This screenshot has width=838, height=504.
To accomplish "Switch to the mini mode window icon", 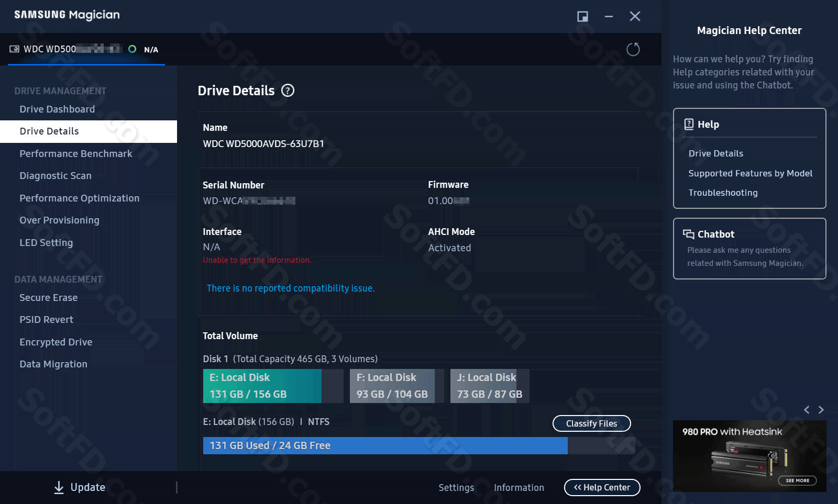I will coord(582,16).
